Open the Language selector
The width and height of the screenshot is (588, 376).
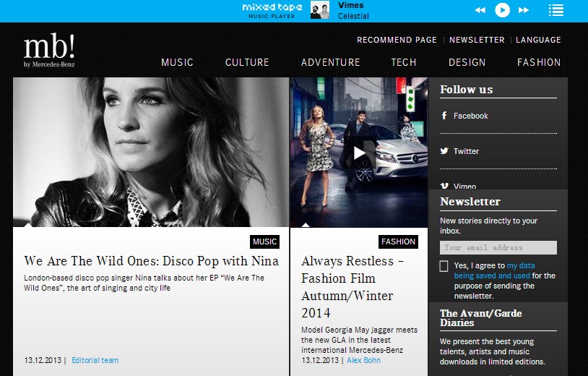[538, 40]
